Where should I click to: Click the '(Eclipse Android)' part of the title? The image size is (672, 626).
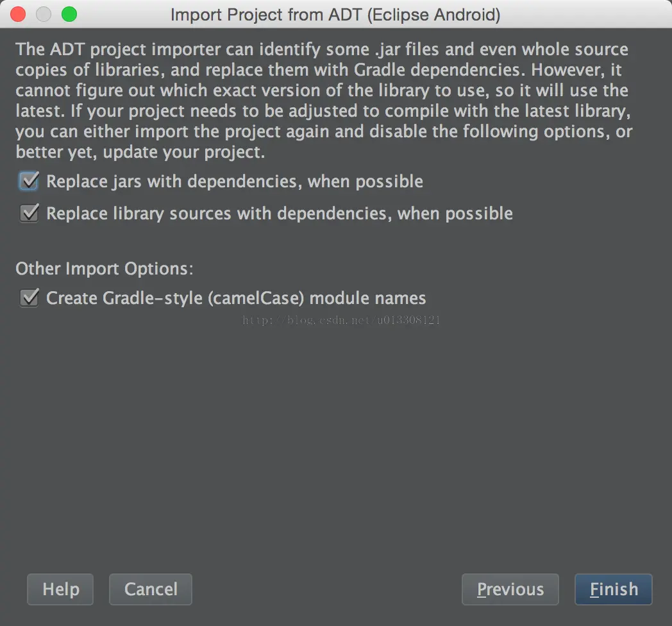pos(434,14)
